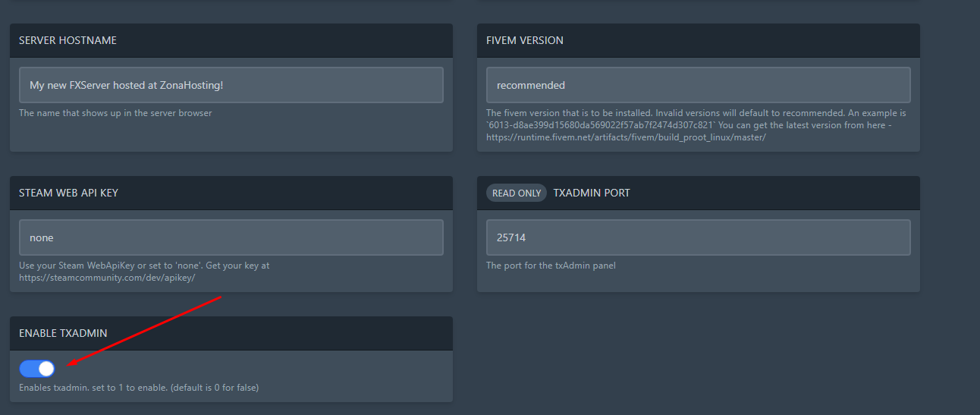Click the ENABLE TXADMIN header
This screenshot has height=415, width=980.
[x=63, y=333]
